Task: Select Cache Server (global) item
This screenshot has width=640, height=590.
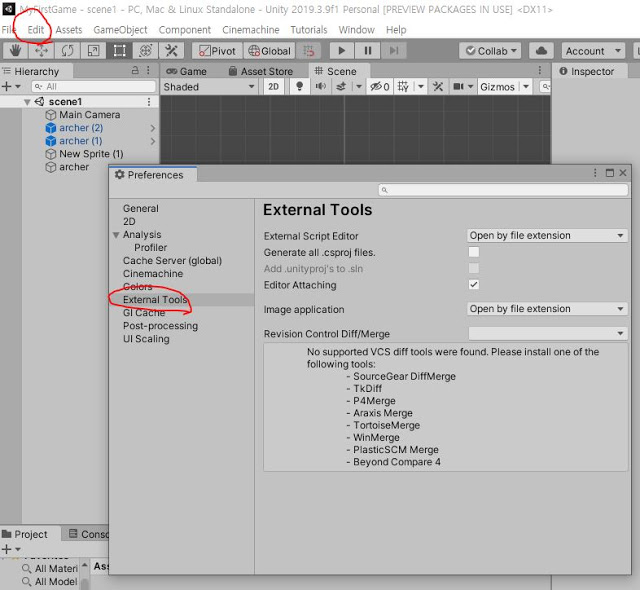Action: point(172,261)
